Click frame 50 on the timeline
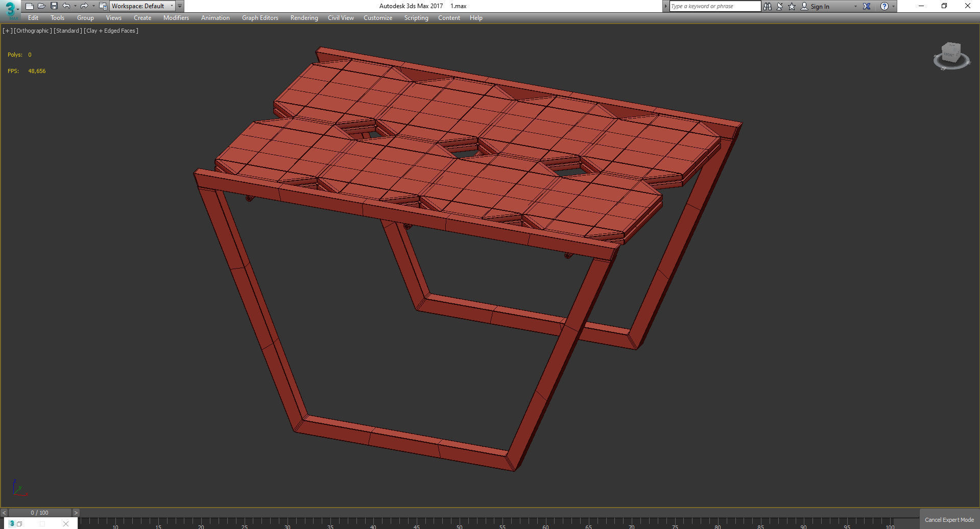 tap(460, 525)
